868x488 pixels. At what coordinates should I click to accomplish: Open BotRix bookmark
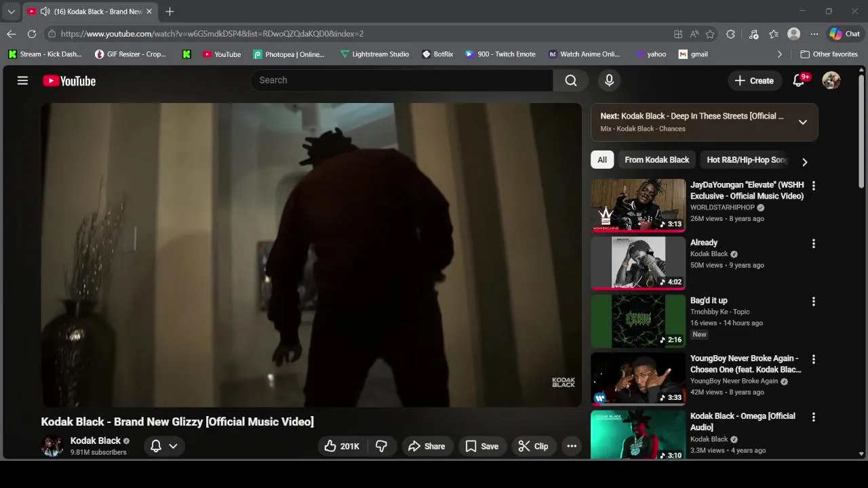(437, 54)
